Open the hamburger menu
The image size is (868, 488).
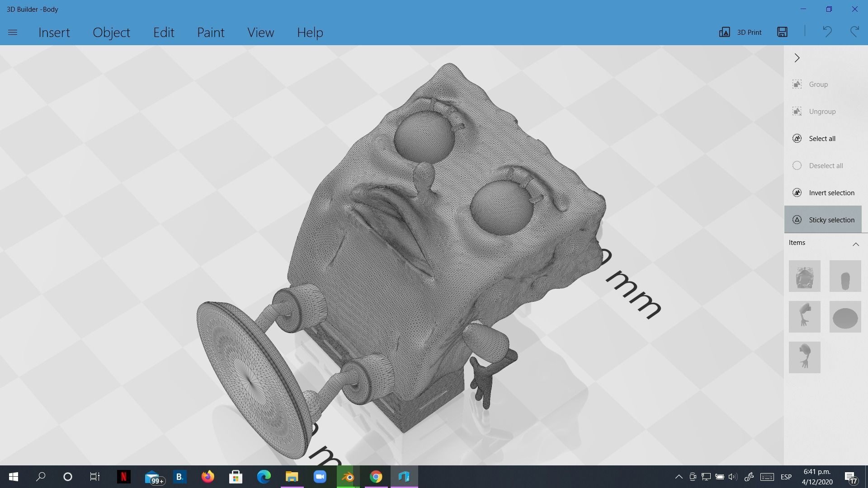pos(13,33)
